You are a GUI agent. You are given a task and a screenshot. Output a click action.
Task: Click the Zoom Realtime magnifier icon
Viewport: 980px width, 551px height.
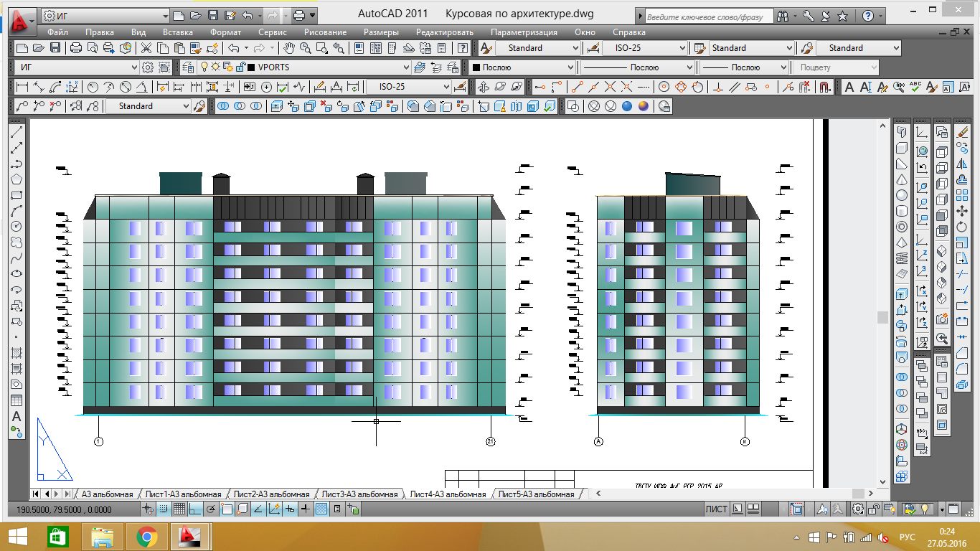click(x=305, y=48)
